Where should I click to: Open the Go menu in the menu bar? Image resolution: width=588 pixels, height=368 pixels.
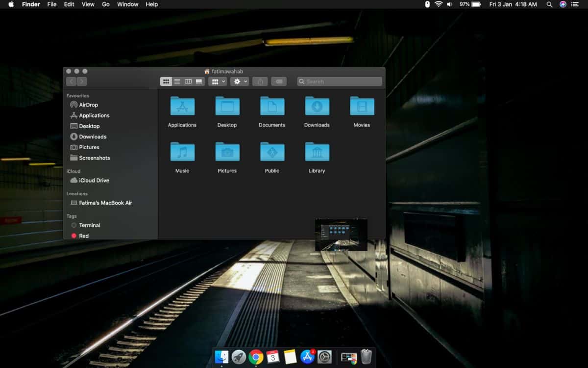[x=106, y=4]
